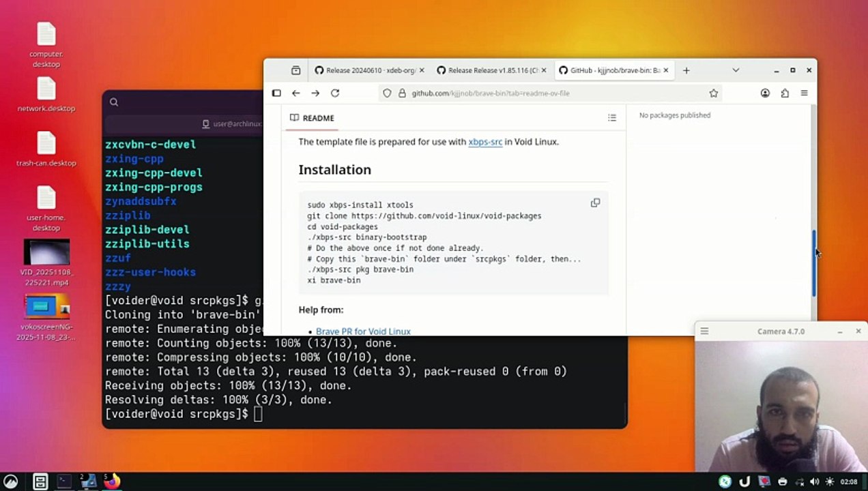Open the terminal search icon
This screenshot has width=868, height=491.
coord(114,102)
